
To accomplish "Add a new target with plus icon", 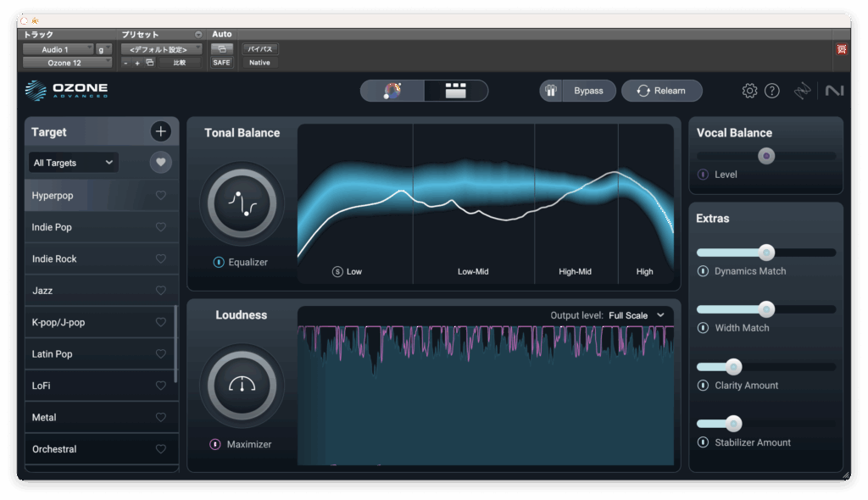I will tap(160, 131).
